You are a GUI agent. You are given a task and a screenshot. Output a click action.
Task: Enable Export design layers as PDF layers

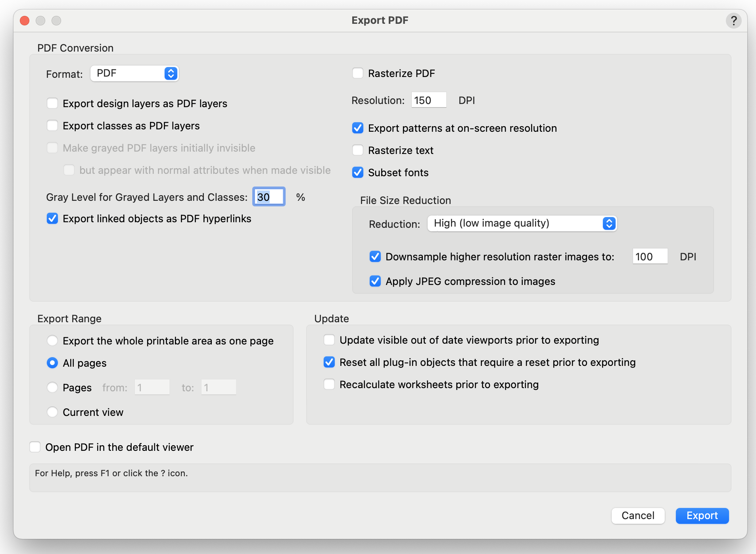(52, 104)
